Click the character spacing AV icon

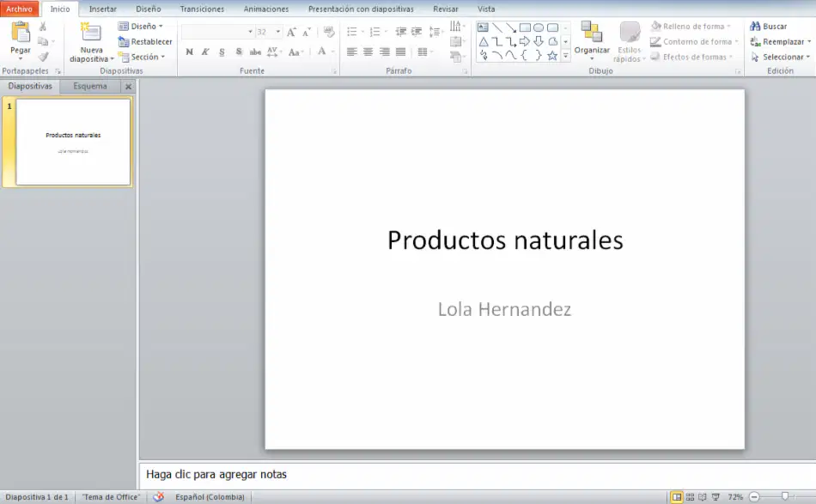click(272, 52)
